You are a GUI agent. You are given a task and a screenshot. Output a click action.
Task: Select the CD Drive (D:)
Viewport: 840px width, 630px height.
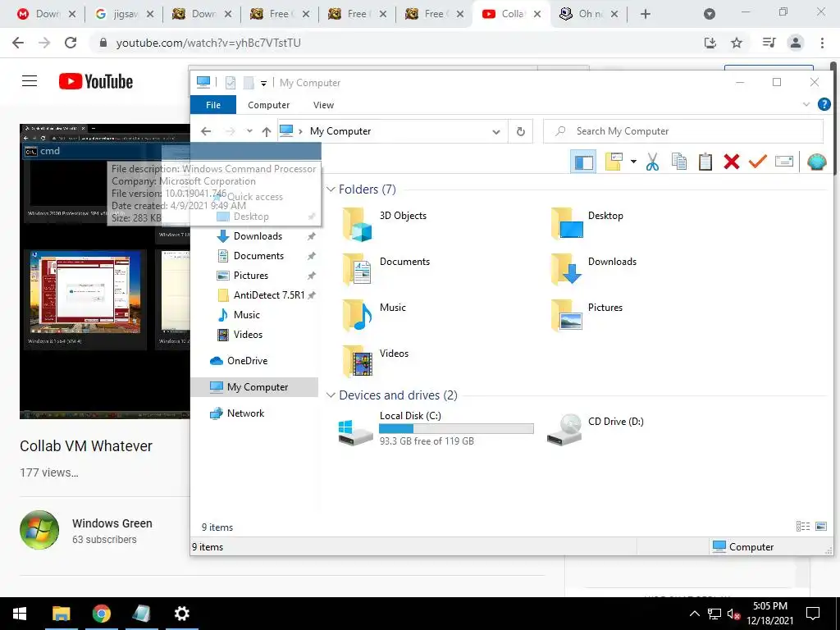point(595,429)
